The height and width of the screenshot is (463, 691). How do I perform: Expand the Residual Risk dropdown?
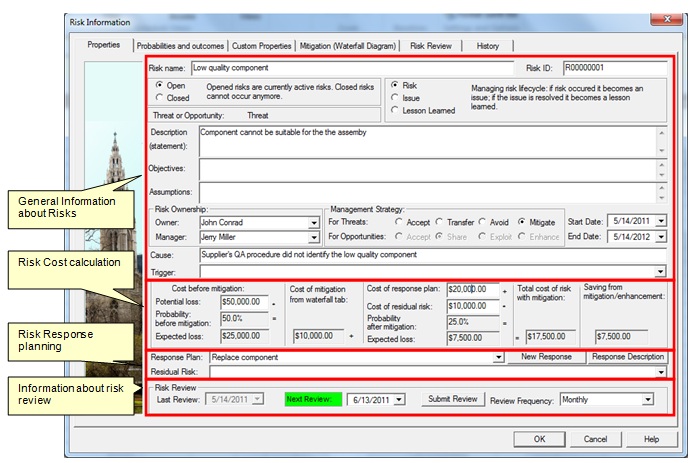pos(661,372)
